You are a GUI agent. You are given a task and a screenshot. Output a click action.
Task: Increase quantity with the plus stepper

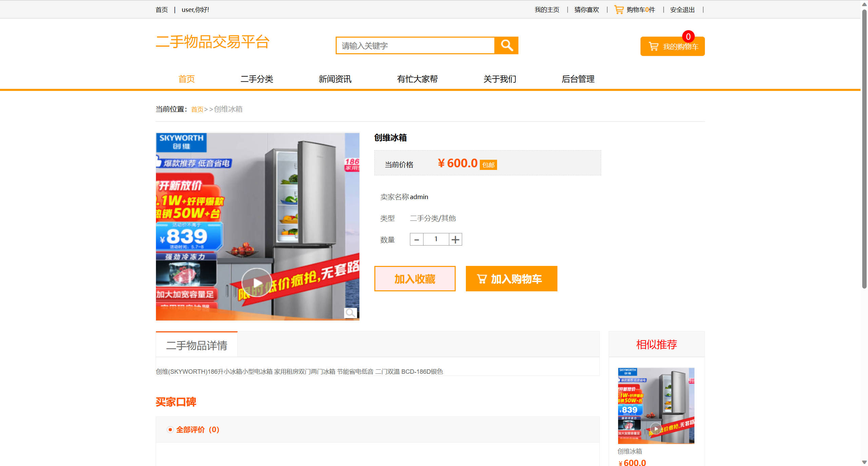pyautogui.click(x=455, y=239)
